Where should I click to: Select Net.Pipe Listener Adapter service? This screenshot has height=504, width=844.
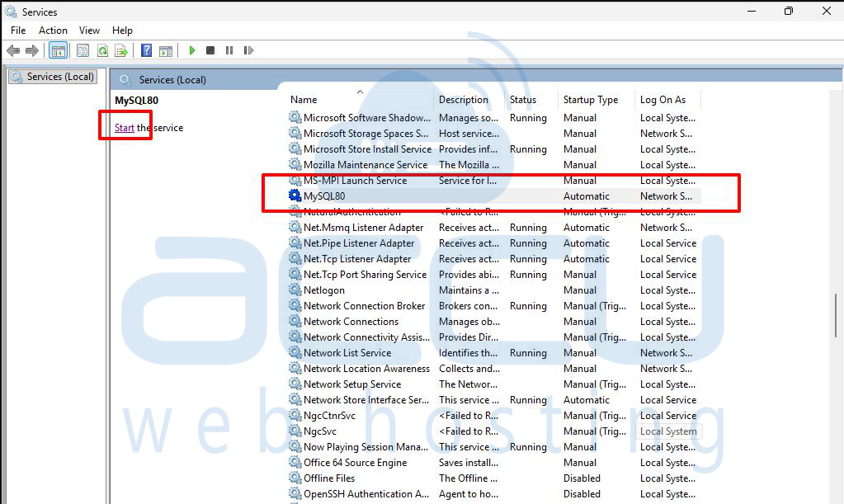[x=359, y=243]
